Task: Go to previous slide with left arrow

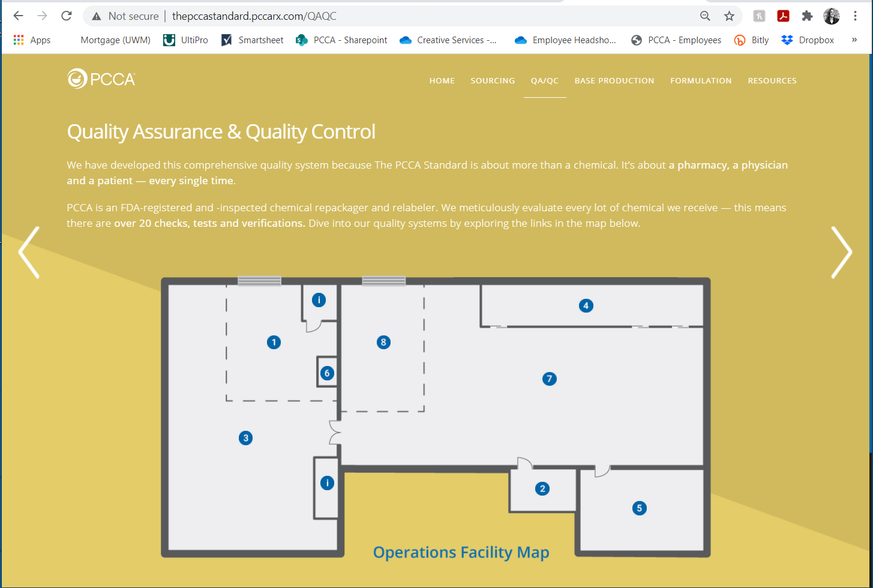Action: [x=29, y=253]
